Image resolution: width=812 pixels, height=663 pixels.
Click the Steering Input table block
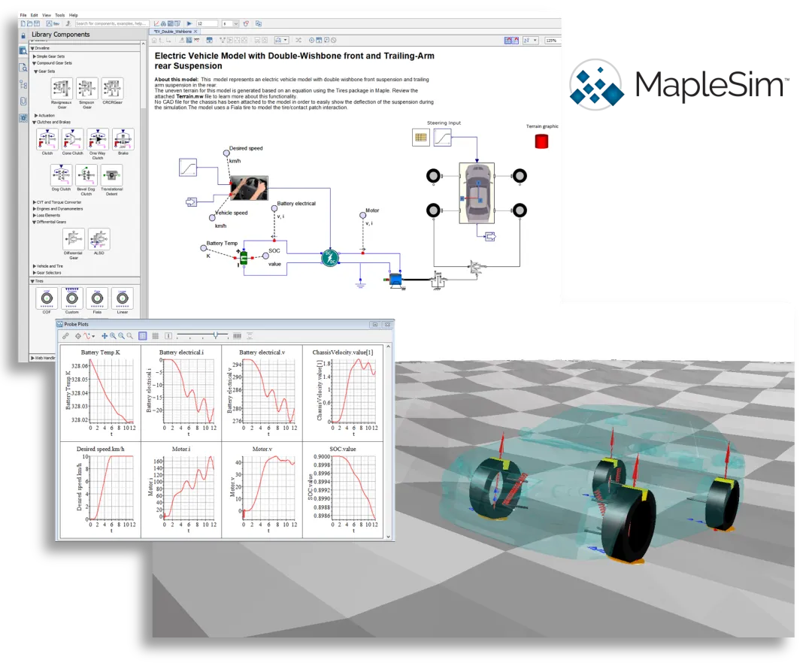[421, 138]
